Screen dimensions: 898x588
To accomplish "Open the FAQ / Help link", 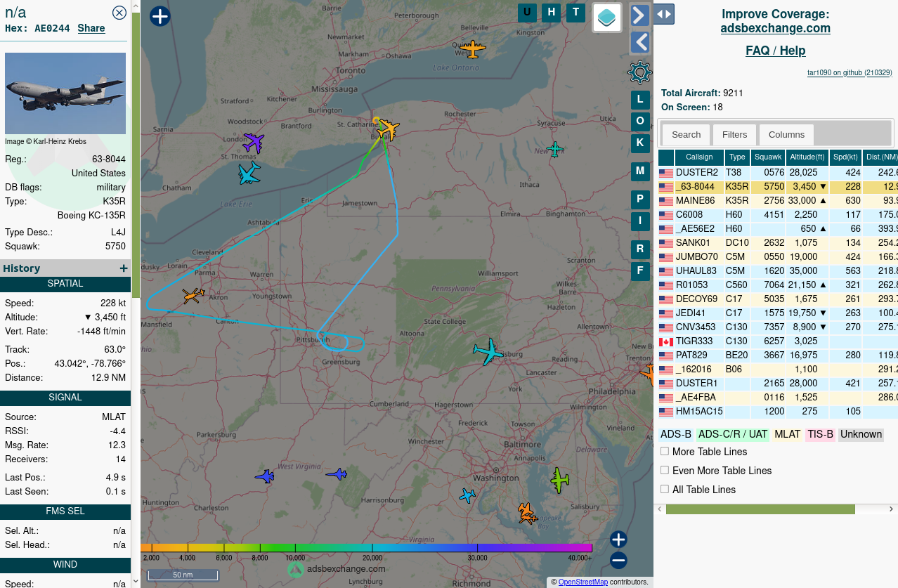I will coord(776,51).
